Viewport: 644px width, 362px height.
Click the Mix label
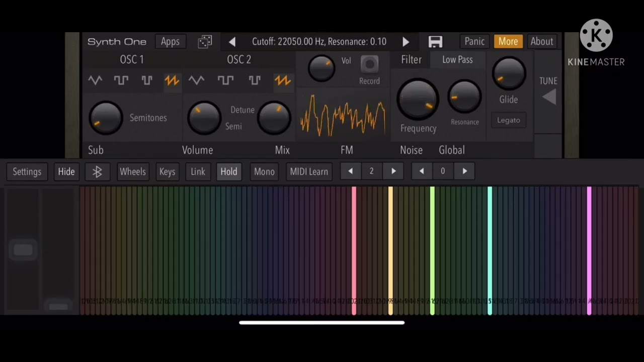282,150
